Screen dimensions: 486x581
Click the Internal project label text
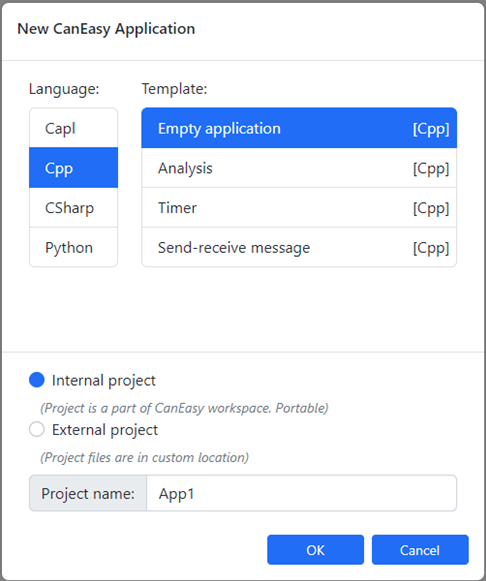(104, 381)
